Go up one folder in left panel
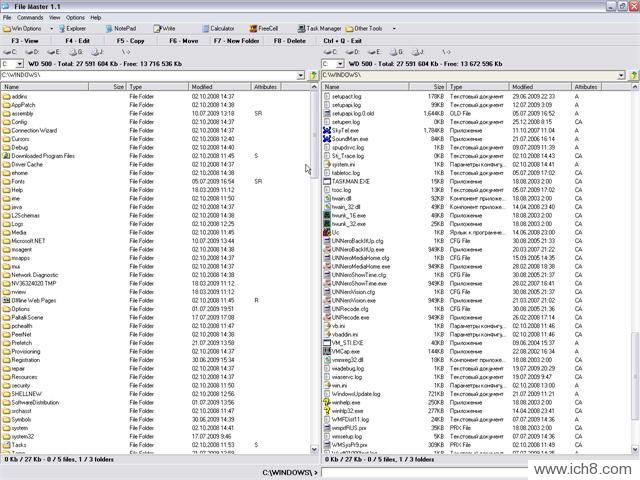 click(313, 76)
